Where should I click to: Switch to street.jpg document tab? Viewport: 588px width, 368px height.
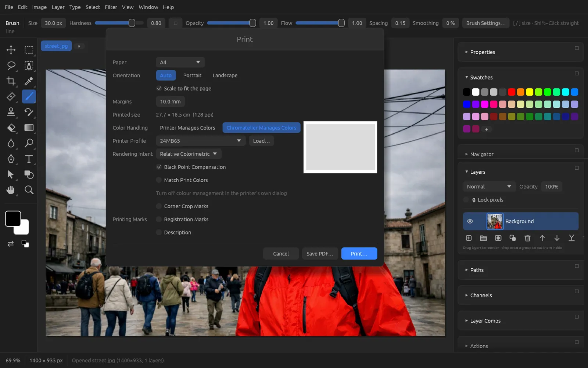(x=56, y=46)
